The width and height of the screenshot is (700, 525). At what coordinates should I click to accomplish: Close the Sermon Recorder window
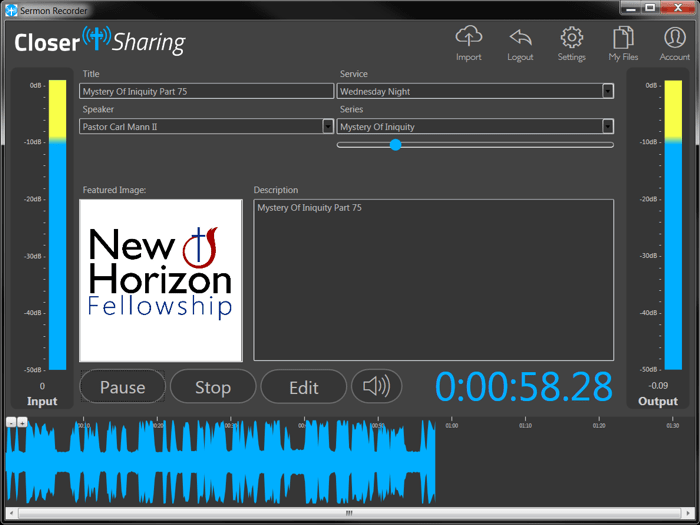pos(678,8)
